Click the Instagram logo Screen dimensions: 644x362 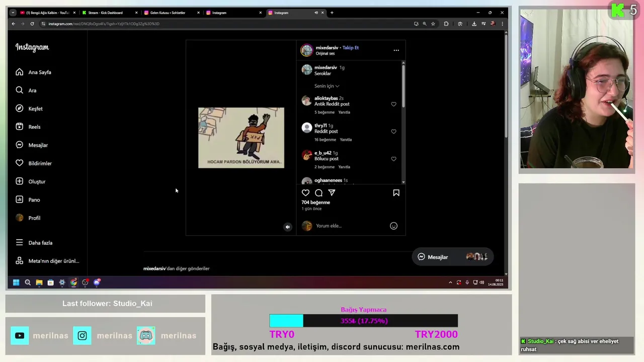click(32, 47)
